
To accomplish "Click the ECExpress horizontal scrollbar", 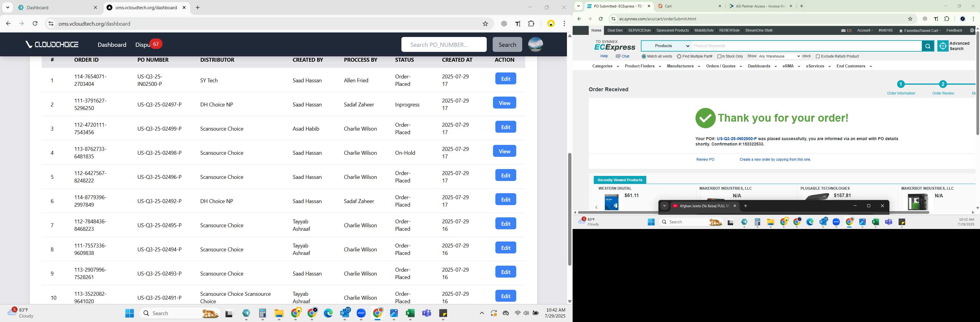I will pos(753,213).
